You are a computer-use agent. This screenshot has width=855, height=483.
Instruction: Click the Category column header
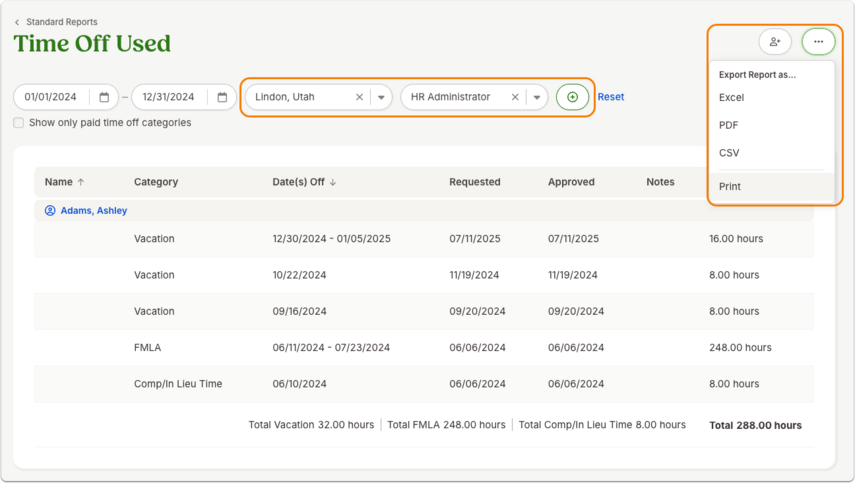coord(156,182)
